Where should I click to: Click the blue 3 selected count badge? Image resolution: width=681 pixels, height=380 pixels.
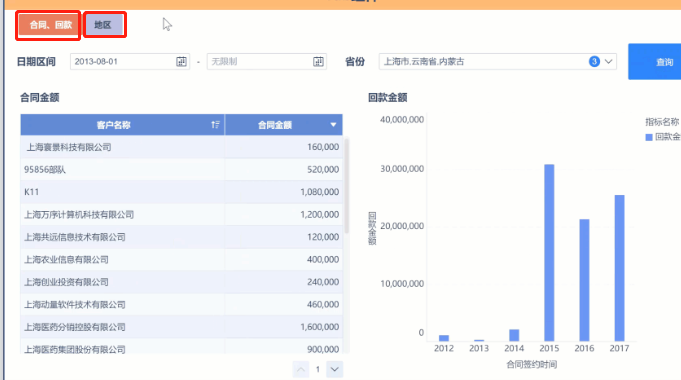594,62
